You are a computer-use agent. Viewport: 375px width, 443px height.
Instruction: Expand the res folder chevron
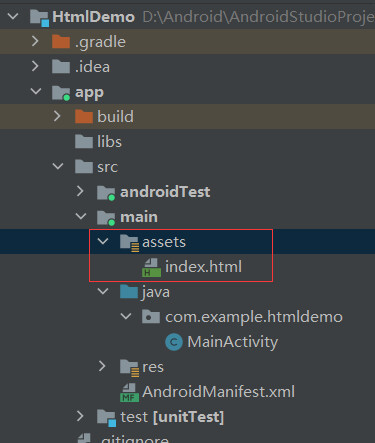(102, 366)
